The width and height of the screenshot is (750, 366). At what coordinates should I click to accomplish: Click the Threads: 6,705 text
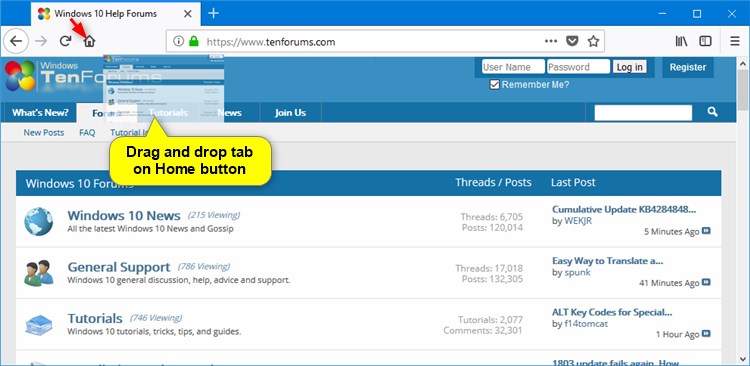[x=492, y=216]
